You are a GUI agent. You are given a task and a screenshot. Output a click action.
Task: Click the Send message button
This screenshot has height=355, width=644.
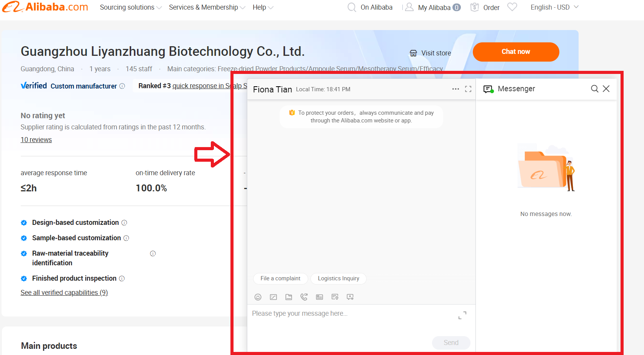pyautogui.click(x=451, y=343)
